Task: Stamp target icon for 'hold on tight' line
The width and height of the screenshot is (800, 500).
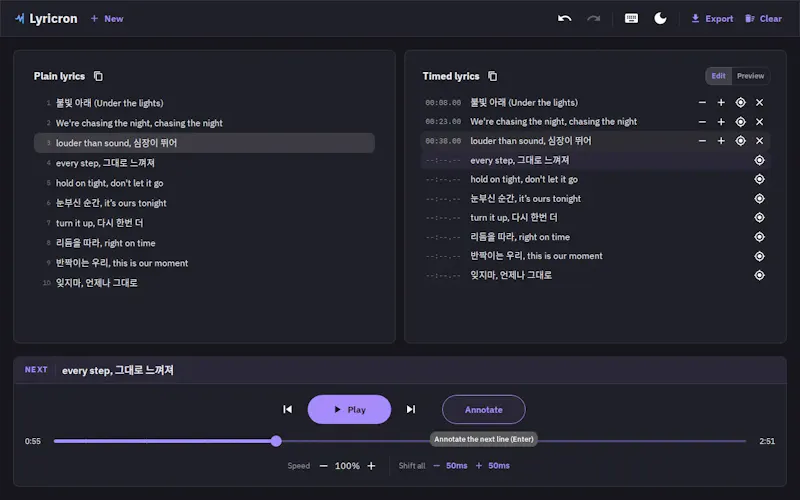Action: coord(759,179)
